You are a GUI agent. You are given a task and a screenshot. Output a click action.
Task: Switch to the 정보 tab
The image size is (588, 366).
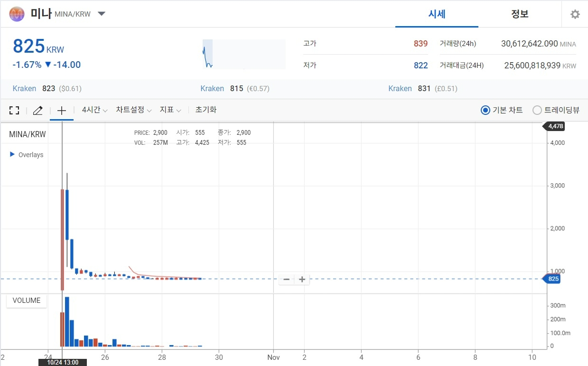coord(520,14)
